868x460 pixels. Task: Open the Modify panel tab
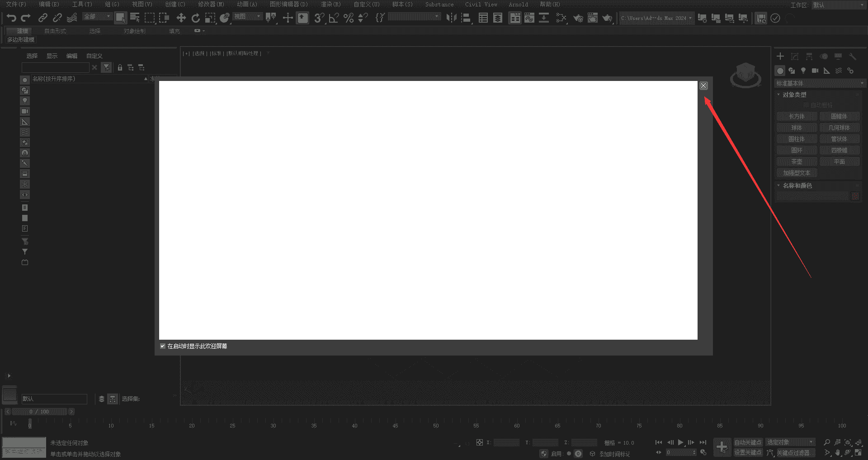point(795,56)
